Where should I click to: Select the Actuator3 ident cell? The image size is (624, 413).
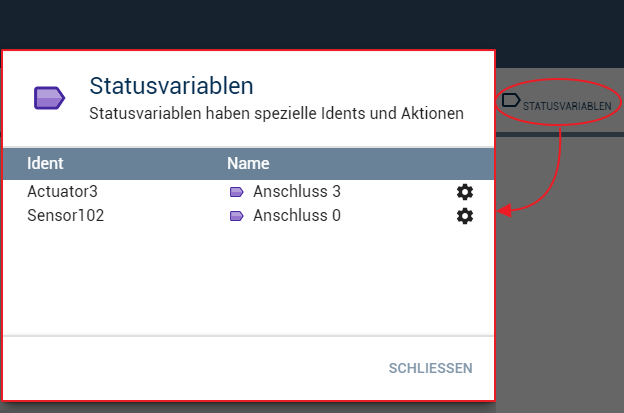tap(62, 191)
